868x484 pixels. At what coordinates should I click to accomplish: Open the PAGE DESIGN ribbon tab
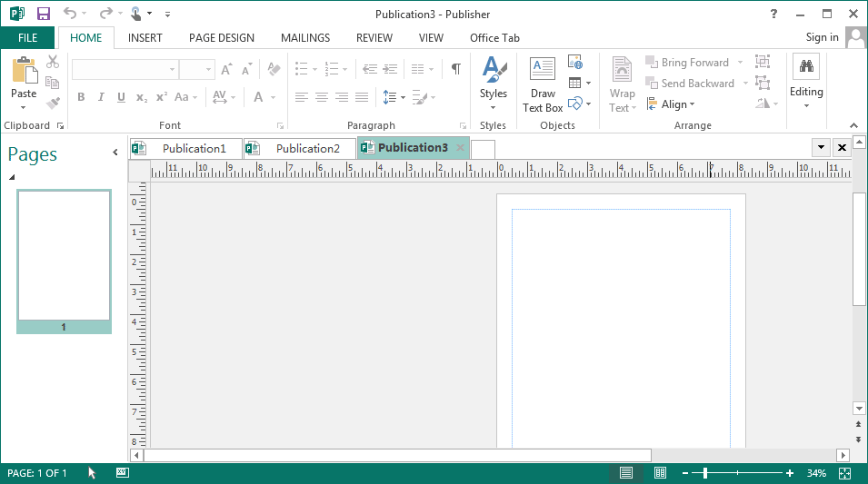221,38
